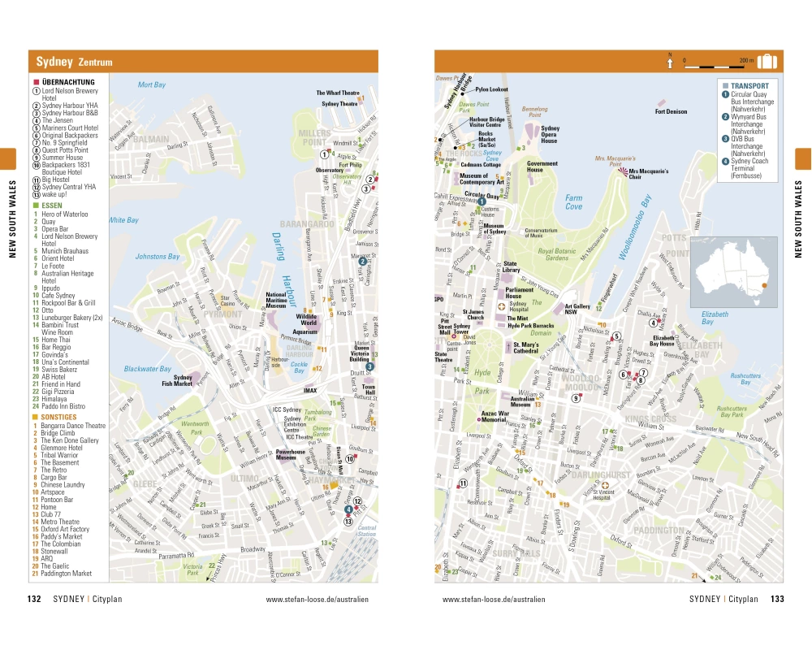The height and width of the screenshot is (650, 812).
Task: Click the left NEW SOUTH WALES orange side tab
Action: coord(8,158)
